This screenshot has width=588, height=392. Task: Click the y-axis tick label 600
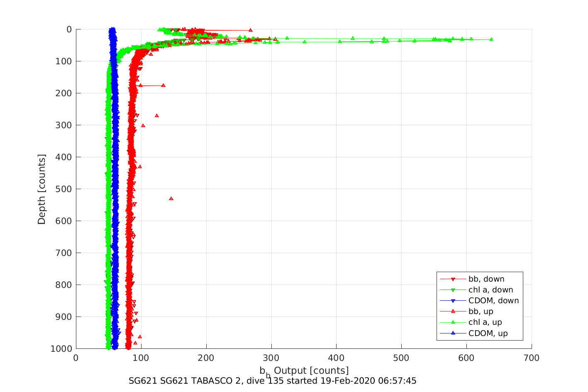(x=64, y=221)
